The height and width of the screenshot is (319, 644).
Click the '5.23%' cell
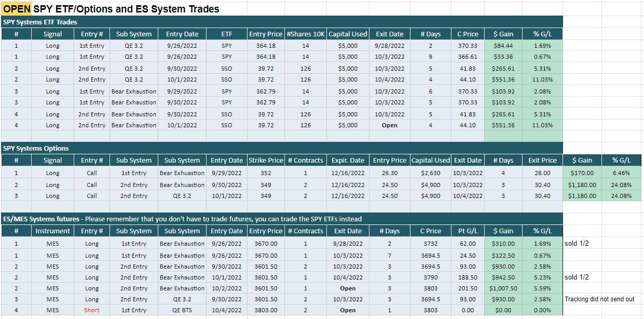click(542, 277)
